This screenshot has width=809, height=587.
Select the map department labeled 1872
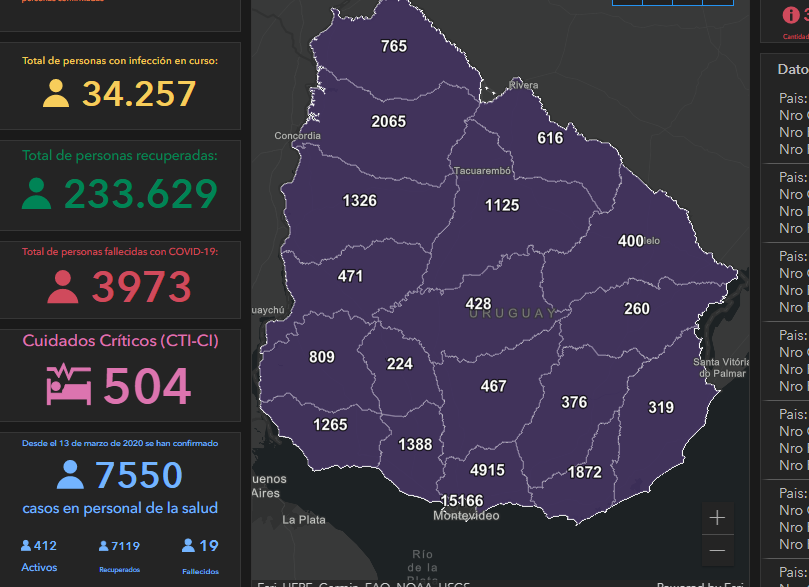pyautogui.click(x=585, y=472)
